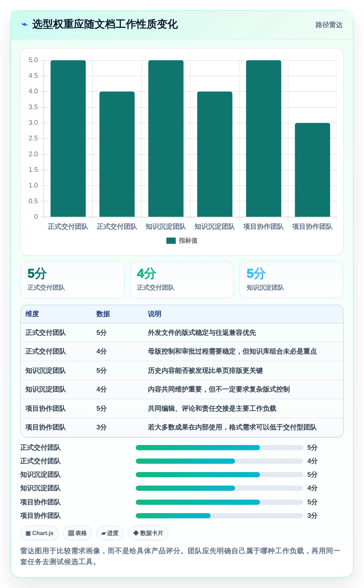Click the grid icon in the 表格 chip

point(71,533)
